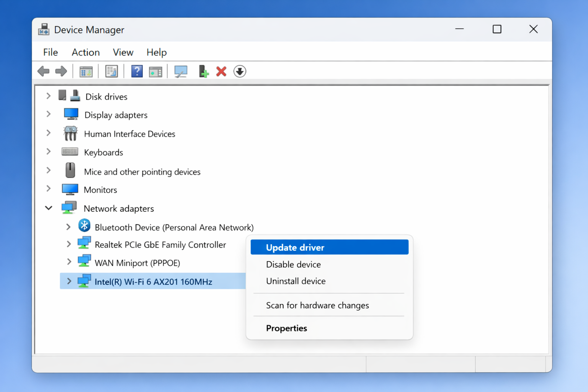The height and width of the screenshot is (392, 588).
Task: Click Disable device in the context menu
Action: (293, 264)
